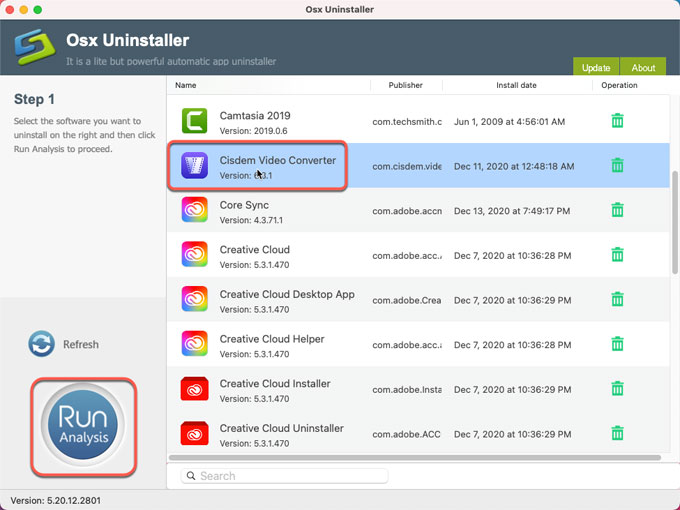This screenshot has width=680, height=510.
Task: Click the Refresh circular arrows icon
Action: point(42,344)
